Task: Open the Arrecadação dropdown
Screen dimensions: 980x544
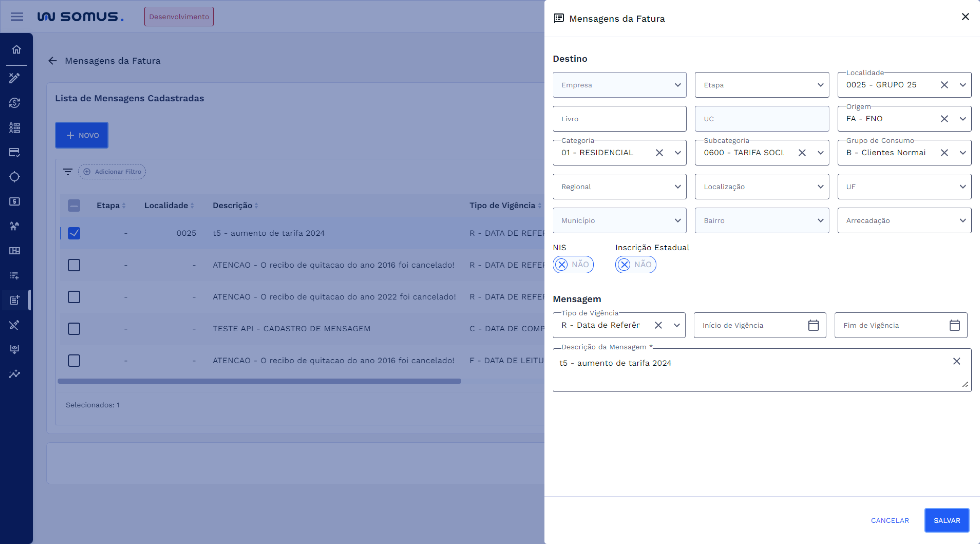Action: [x=904, y=221]
